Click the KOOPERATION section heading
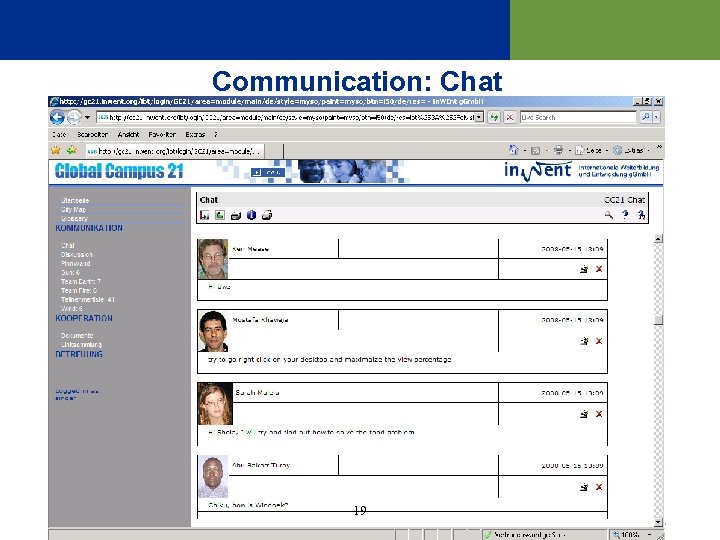 coord(84,318)
